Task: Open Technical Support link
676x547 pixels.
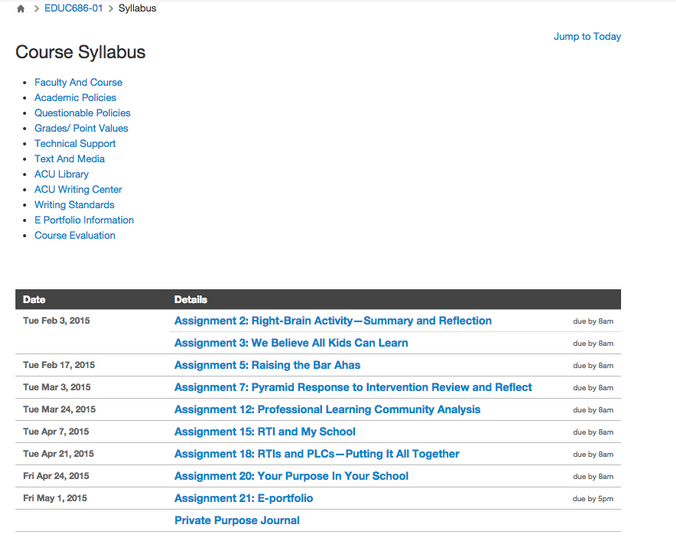Action: point(75,144)
